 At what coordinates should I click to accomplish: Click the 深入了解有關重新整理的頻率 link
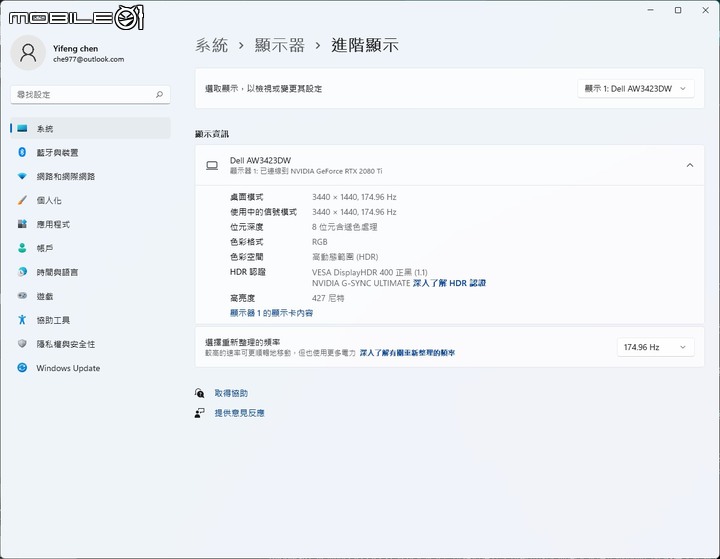pos(407,353)
